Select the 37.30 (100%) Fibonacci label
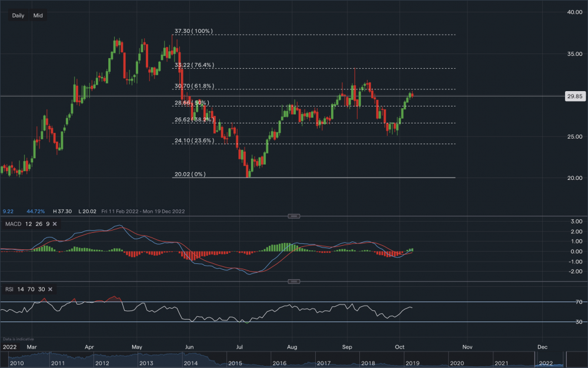 pyautogui.click(x=192, y=30)
